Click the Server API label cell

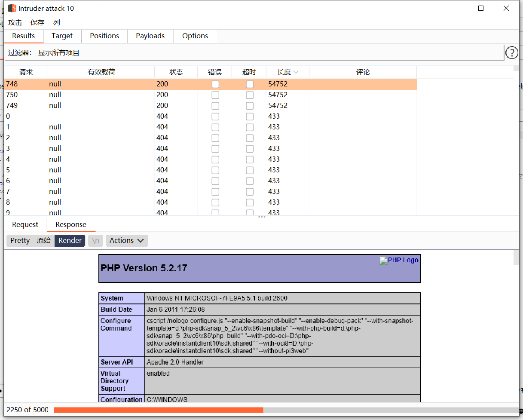[x=122, y=362]
